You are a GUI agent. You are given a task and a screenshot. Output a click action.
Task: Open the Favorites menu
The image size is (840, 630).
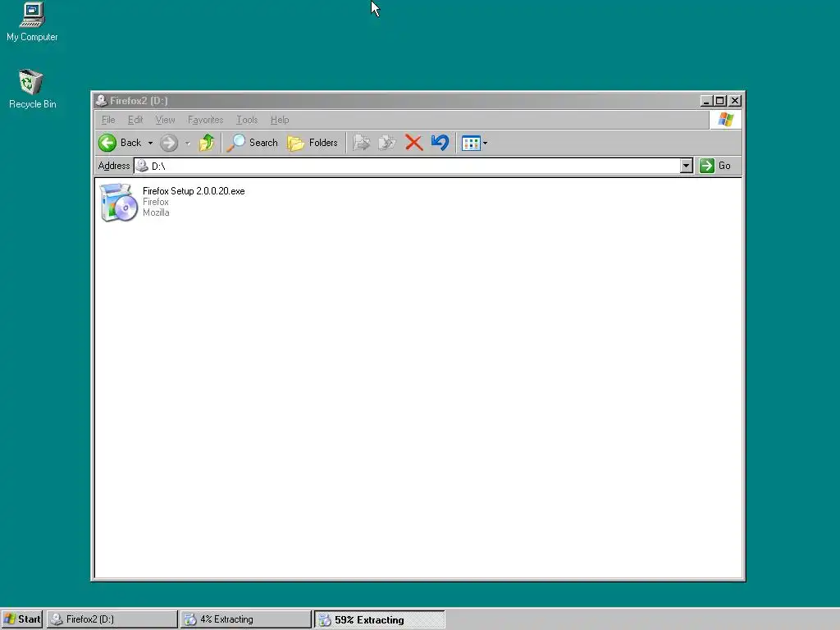coord(205,120)
